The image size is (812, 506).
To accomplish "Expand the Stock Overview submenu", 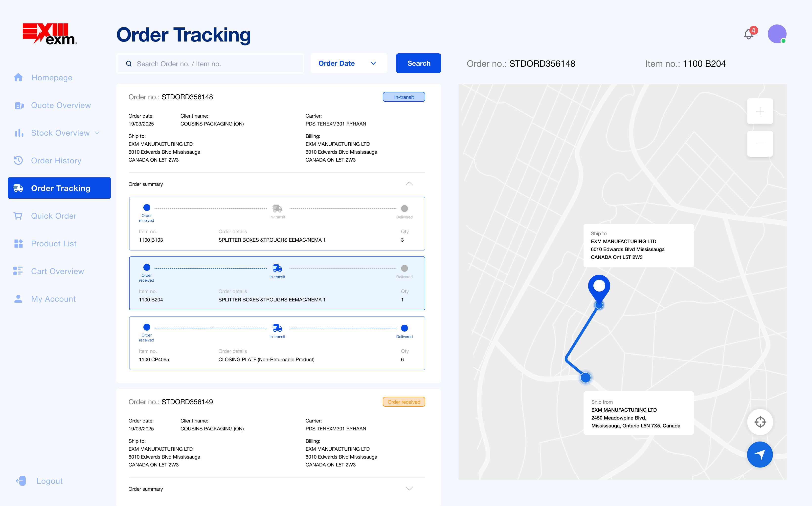I will (97, 133).
